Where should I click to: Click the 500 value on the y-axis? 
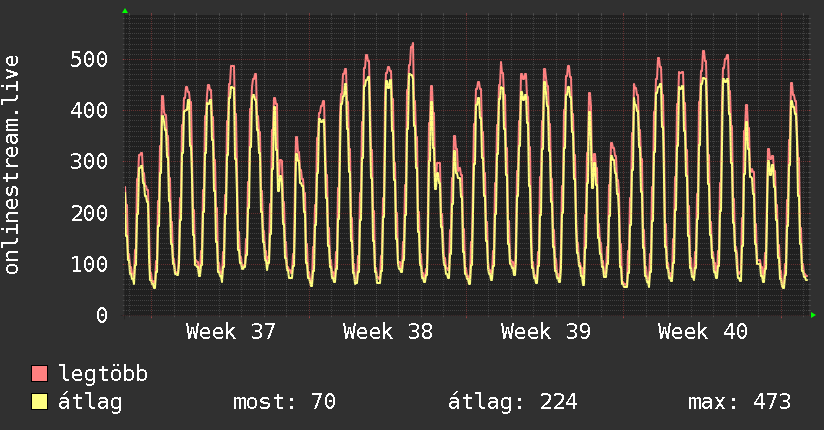(x=89, y=59)
